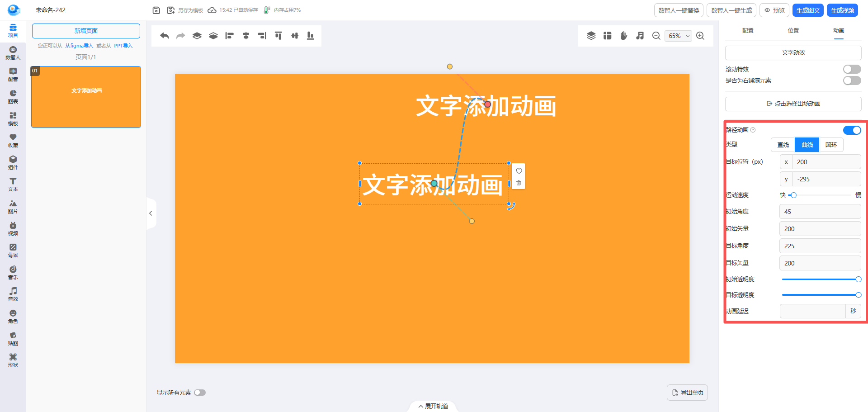
Task: Select the hand pan tool
Action: [x=624, y=36]
